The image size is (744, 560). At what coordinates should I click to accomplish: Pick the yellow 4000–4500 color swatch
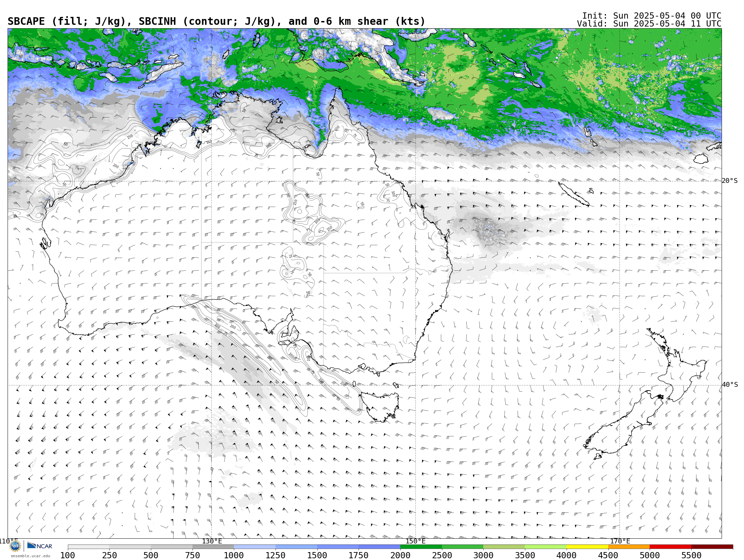[587, 547]
